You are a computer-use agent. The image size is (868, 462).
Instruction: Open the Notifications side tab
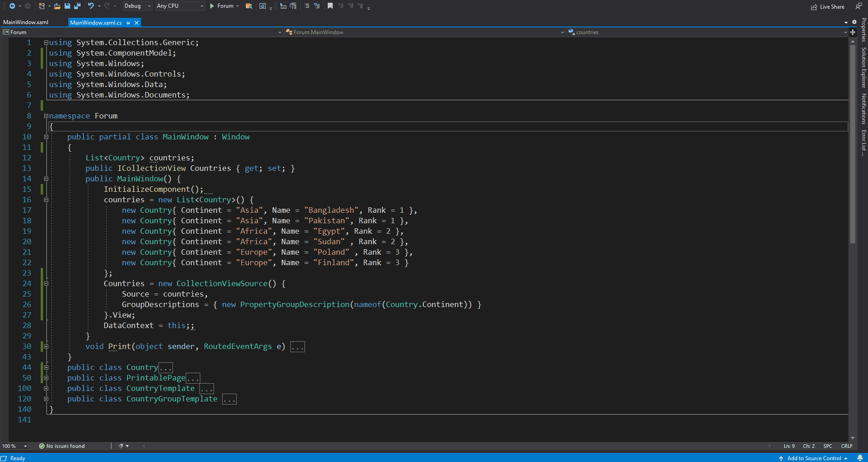(863, 109)
